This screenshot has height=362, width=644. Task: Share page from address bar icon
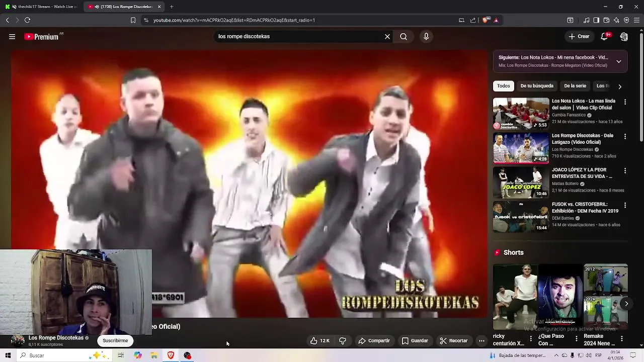[x=473, y=20]
